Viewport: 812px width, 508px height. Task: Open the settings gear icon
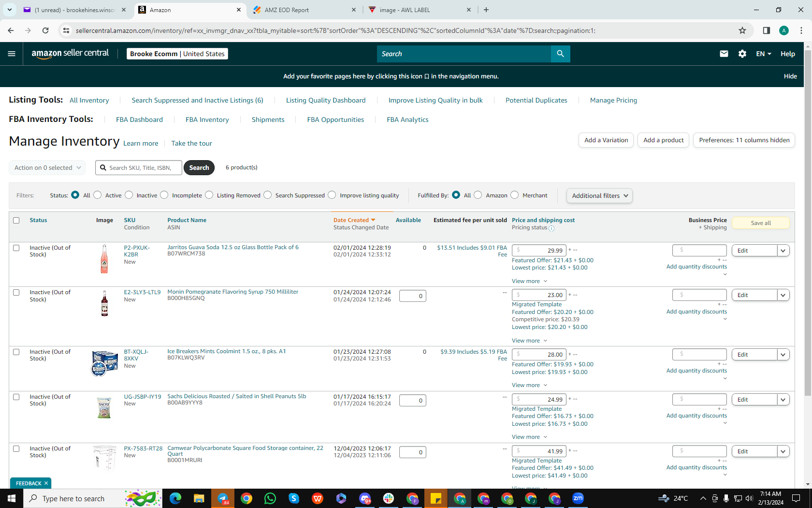742,54
